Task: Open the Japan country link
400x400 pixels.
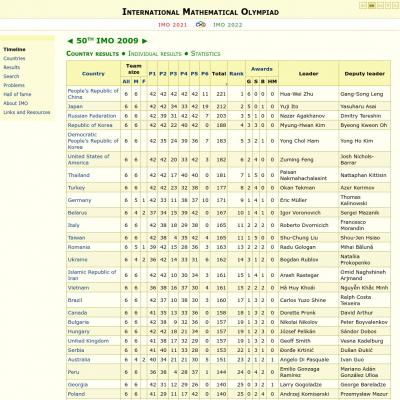Action: pyautogui.click(x=75, y=106)
